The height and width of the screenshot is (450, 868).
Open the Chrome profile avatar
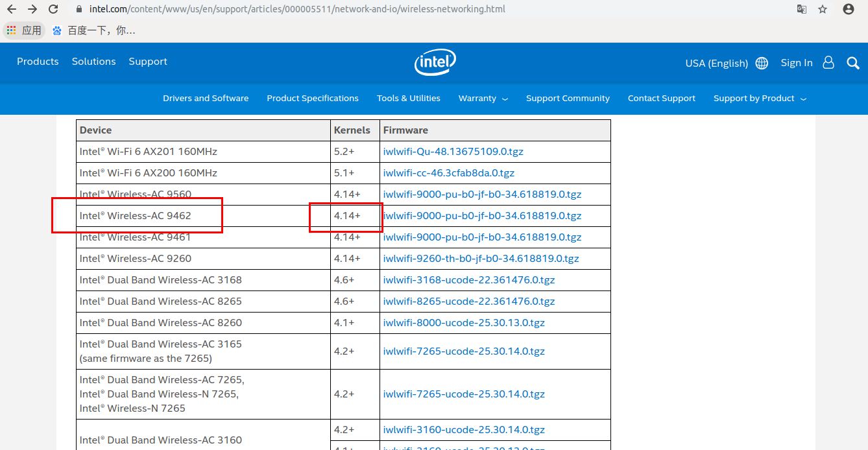(x=849, y=9)
